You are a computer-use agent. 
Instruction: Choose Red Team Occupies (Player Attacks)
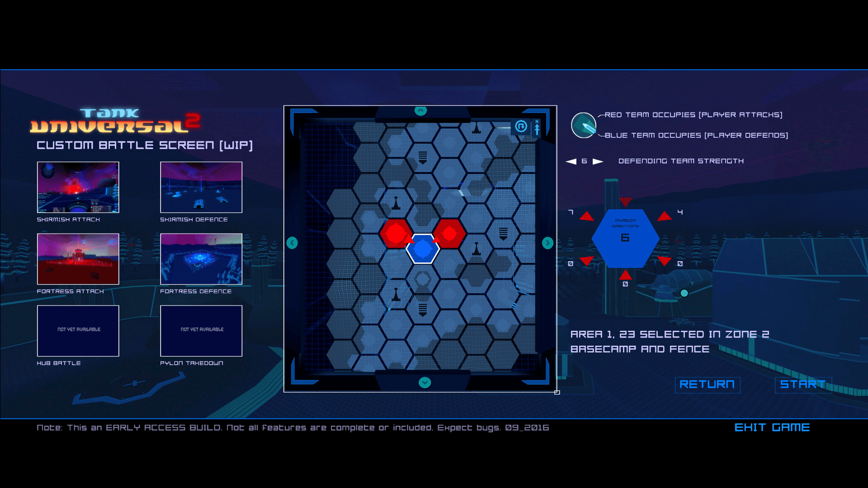pos(693,115)
